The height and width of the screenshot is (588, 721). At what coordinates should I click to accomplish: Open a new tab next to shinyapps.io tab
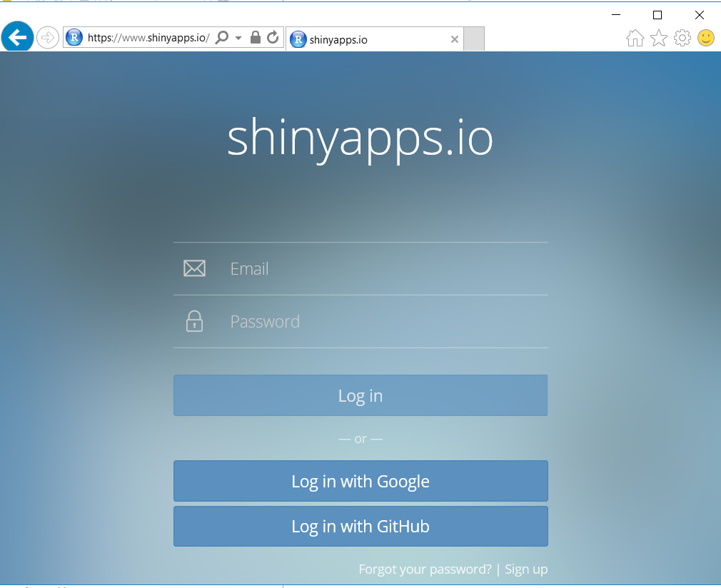coord(473,39)
